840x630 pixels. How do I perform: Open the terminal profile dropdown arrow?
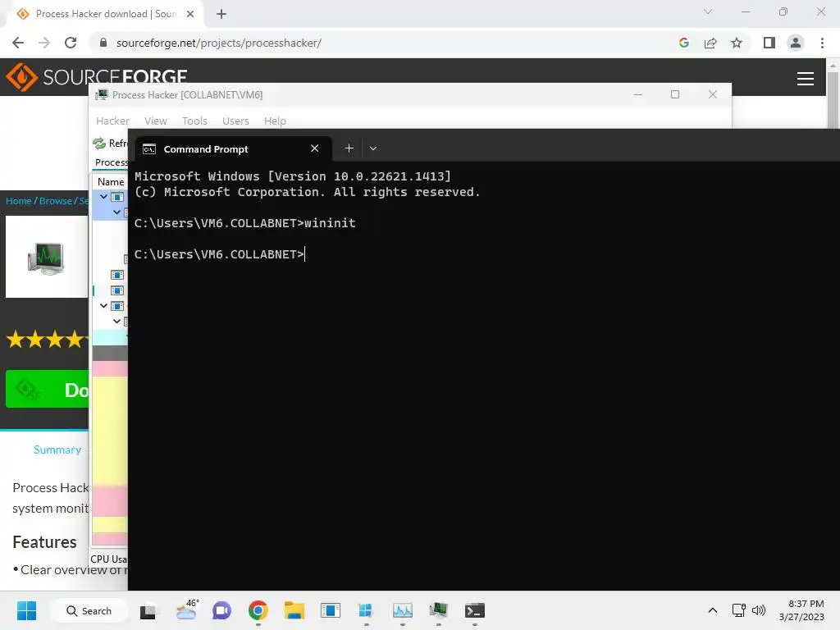(373, 148)
